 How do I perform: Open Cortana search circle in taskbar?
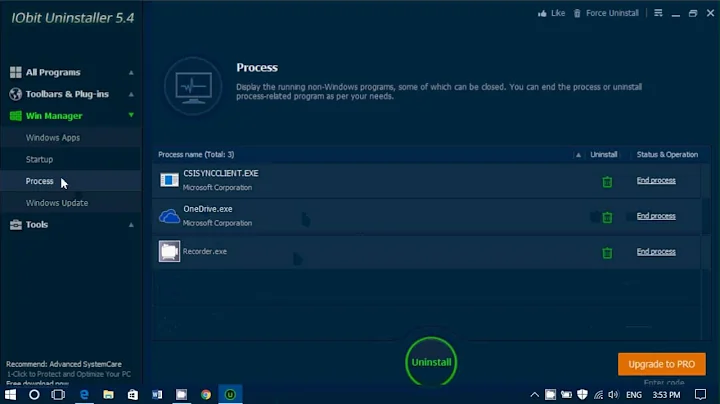tap(34, 394)
